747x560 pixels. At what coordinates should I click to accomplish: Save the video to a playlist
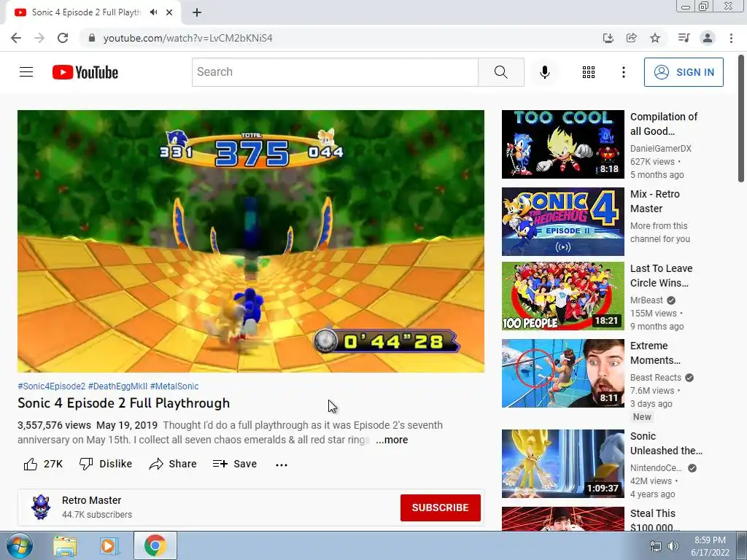pyautogui.click(x=235, y=464)
